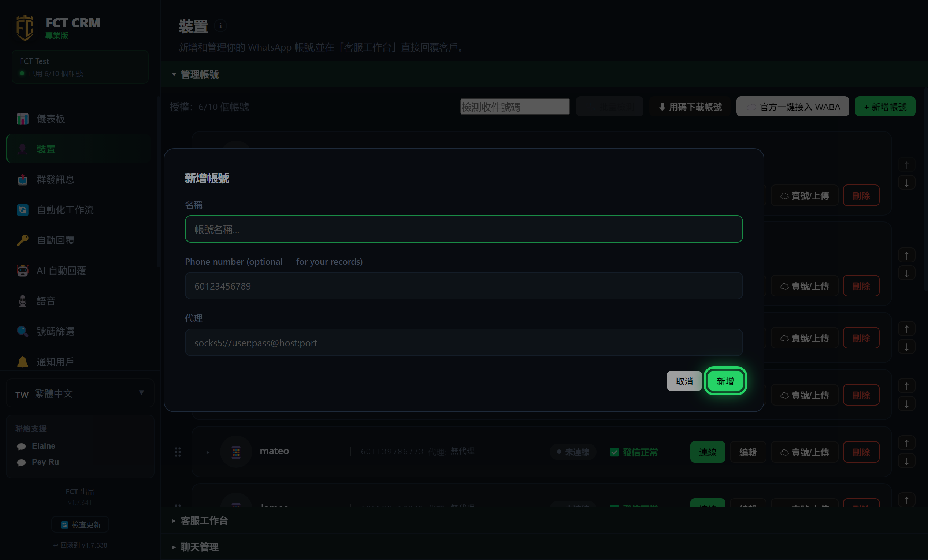This screenshot has width=928, height=560.
Task: Focus the 帳號名稱 name field
Action: (x=464, y=229)
